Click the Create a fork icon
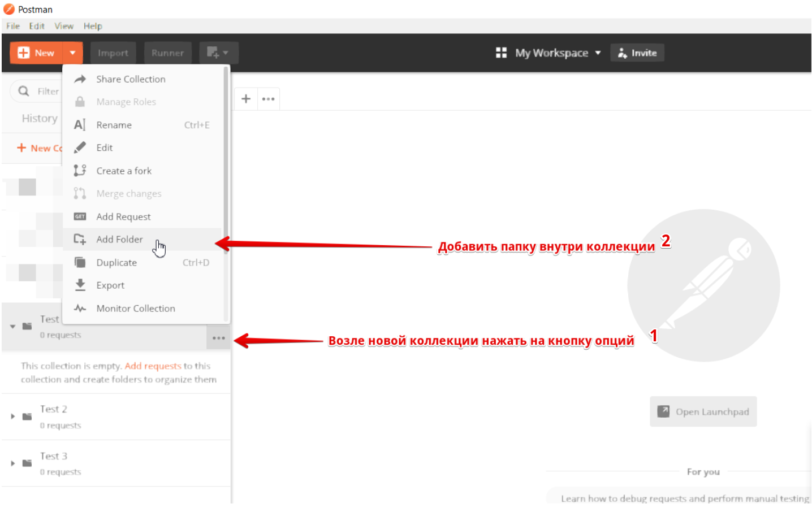The height and width of the screenshot is (508, 812). [x=80, y=171]
